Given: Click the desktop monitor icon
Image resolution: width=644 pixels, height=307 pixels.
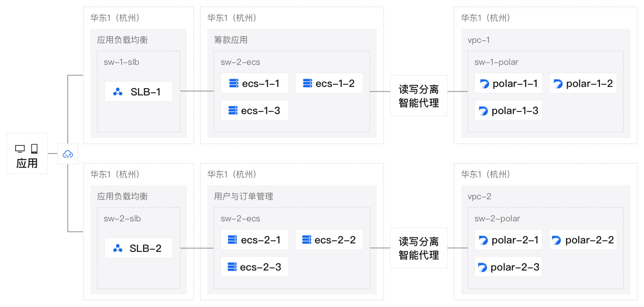Looking at the screenshot, I should [x=20, y=149].
